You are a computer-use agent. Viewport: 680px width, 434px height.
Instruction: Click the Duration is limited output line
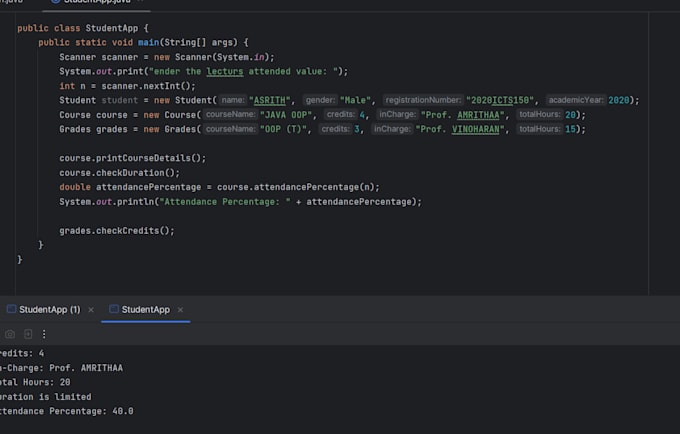[45, 397]
